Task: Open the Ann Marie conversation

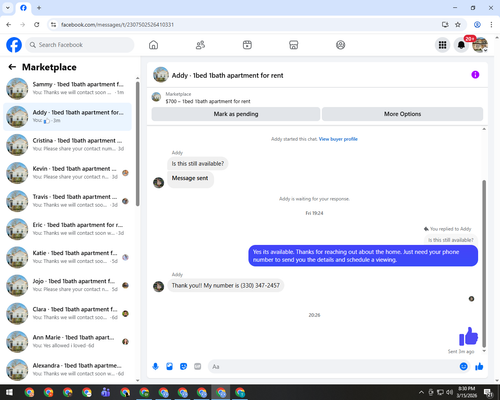Action: 67,342
